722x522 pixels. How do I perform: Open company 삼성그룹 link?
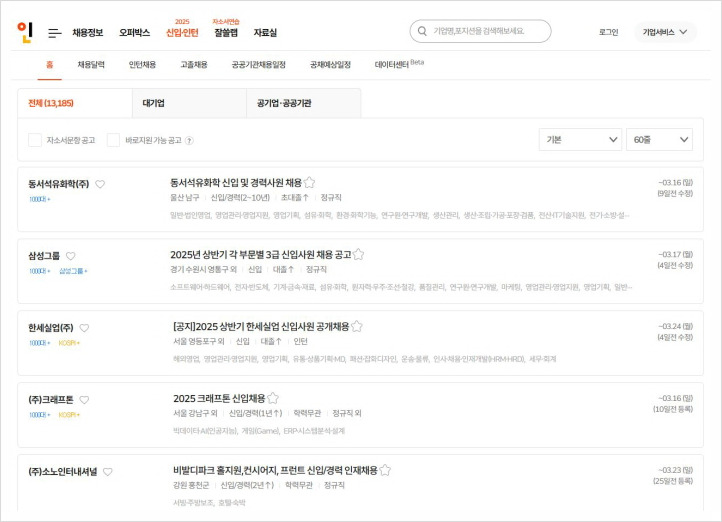(44, 256)
